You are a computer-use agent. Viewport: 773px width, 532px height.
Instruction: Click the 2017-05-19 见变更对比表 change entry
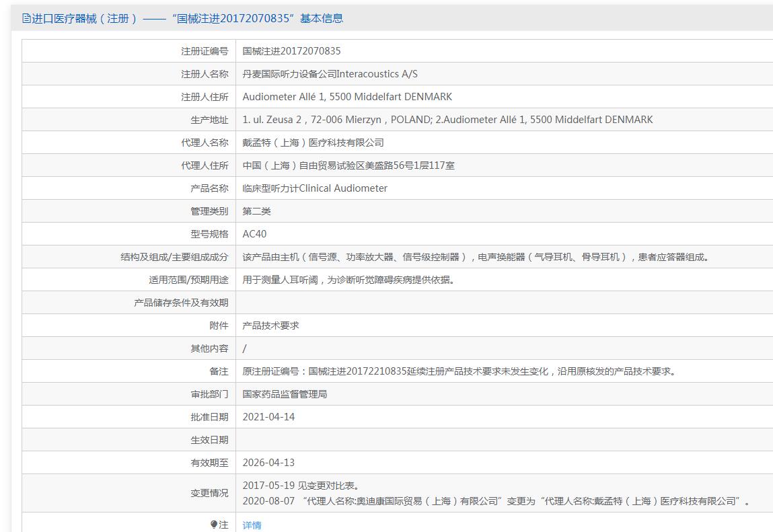pyautogui.click(x=301, y=486)
